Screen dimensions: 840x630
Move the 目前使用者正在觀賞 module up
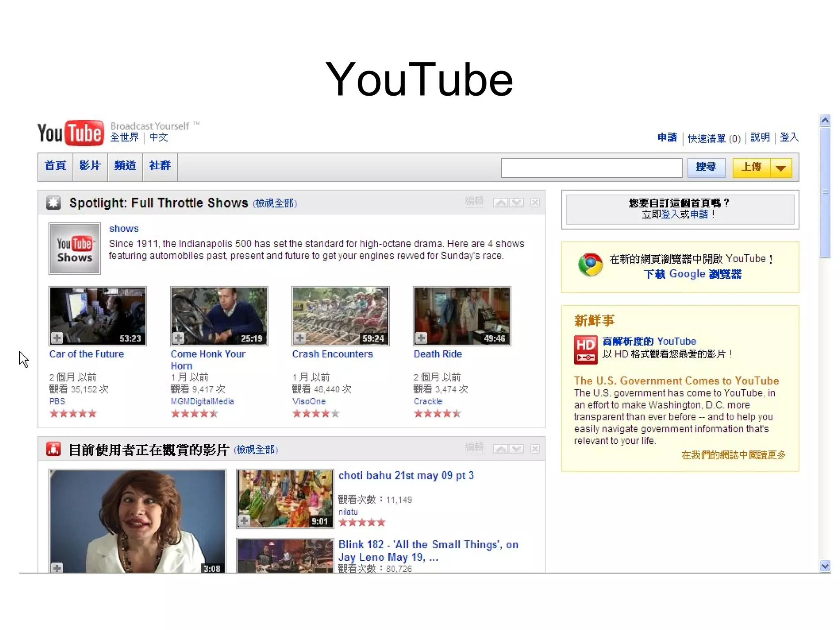(x=501, y=449)
